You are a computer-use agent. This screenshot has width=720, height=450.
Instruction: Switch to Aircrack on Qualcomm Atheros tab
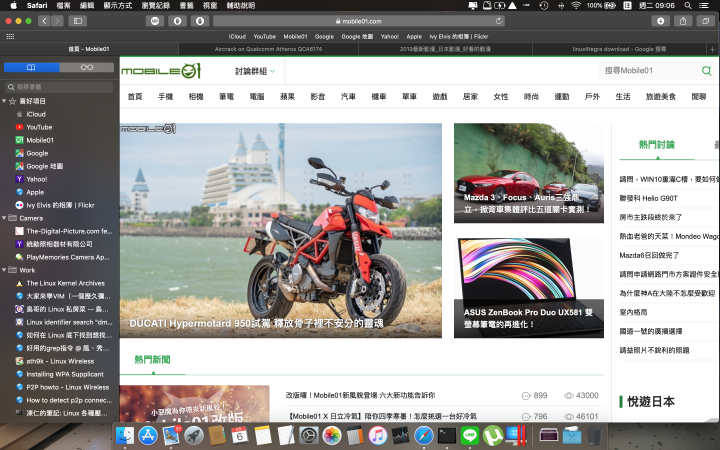pyautogui.click(x=268, y=49)
